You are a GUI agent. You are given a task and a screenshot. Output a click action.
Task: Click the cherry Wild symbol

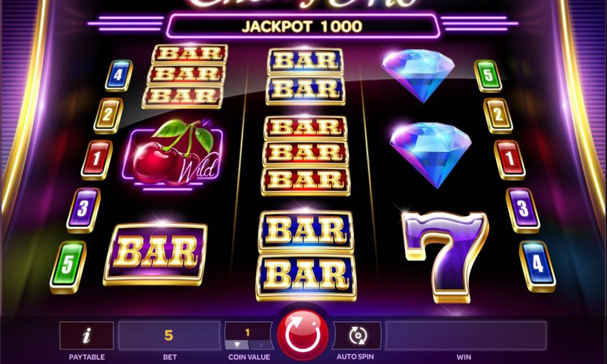[x=173, y=154]
